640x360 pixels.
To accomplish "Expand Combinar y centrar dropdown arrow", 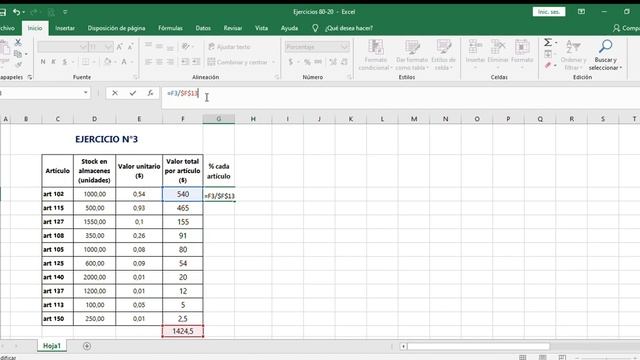I will 273,62.
